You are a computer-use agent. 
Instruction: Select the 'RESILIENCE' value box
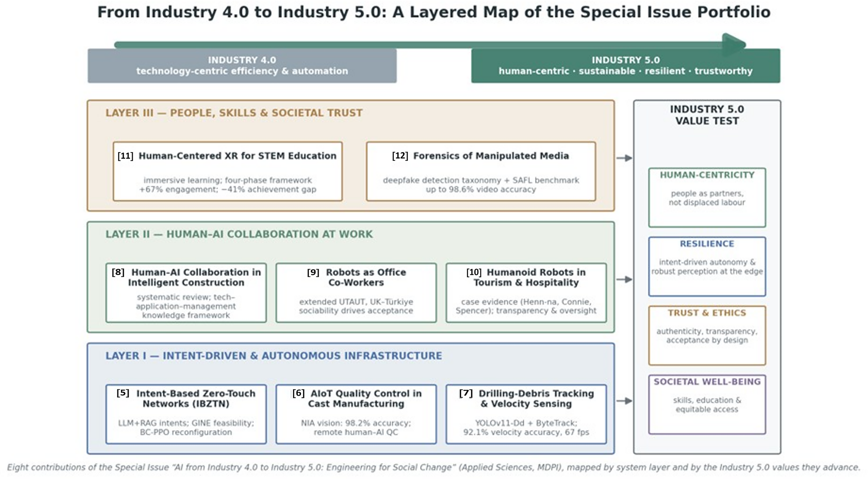707,266
